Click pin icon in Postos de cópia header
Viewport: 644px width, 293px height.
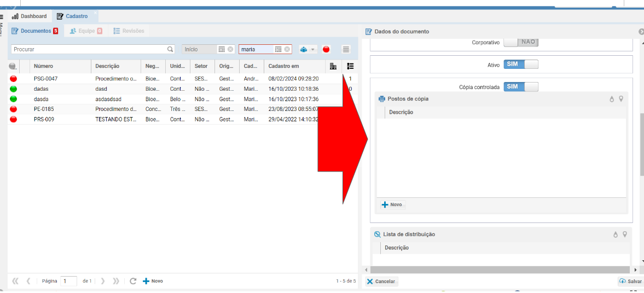click(621, 99)
